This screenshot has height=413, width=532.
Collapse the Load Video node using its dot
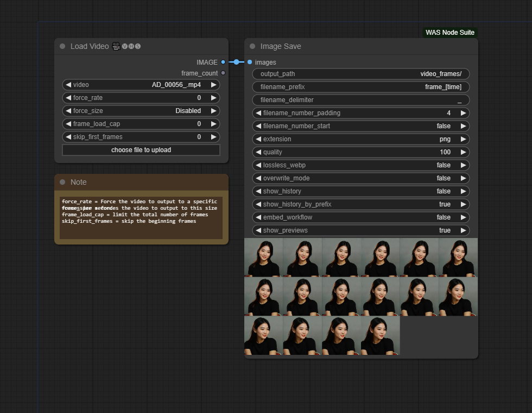[62, 47]
